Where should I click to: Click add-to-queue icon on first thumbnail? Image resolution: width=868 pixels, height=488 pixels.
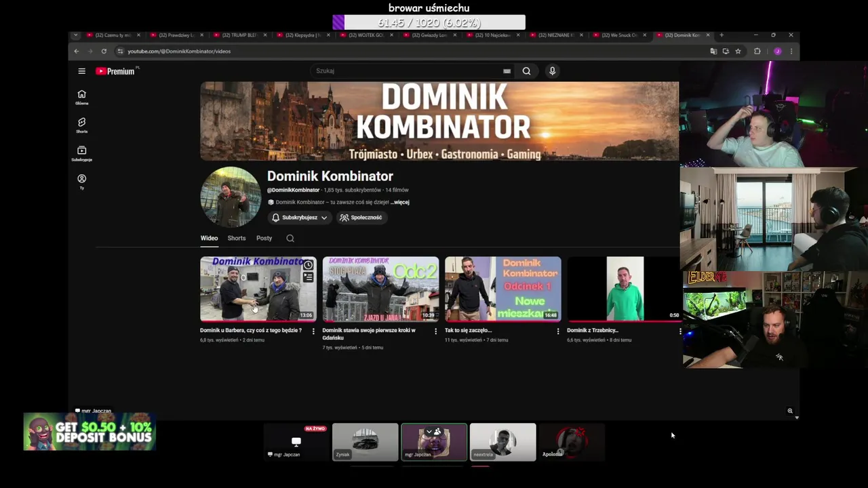tap(308, 277)
